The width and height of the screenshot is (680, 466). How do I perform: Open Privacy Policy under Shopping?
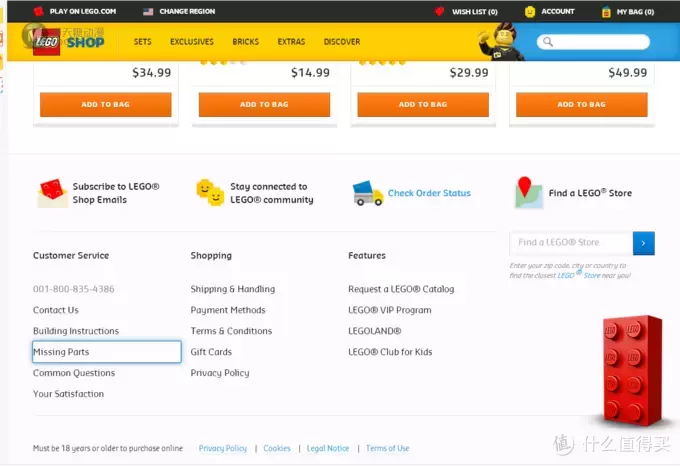[219, 373]
